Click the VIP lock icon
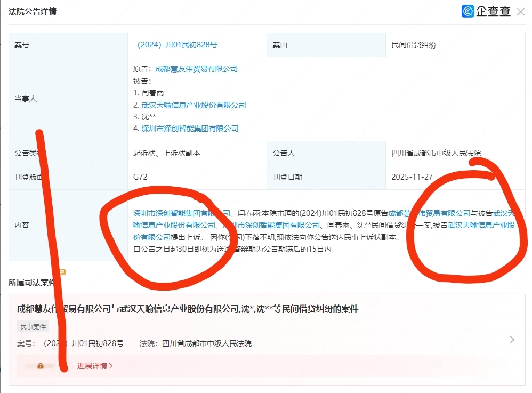 (x=41, y=366)
